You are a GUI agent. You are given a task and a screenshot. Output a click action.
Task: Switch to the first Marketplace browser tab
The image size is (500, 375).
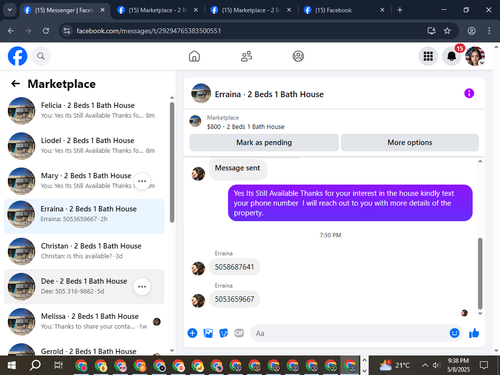point(157,10)
